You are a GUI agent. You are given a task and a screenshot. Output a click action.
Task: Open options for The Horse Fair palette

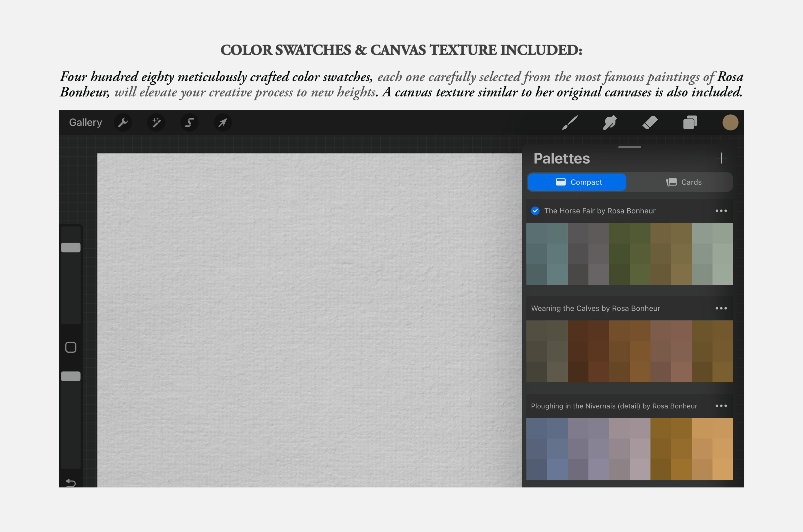tap(721, 211)
